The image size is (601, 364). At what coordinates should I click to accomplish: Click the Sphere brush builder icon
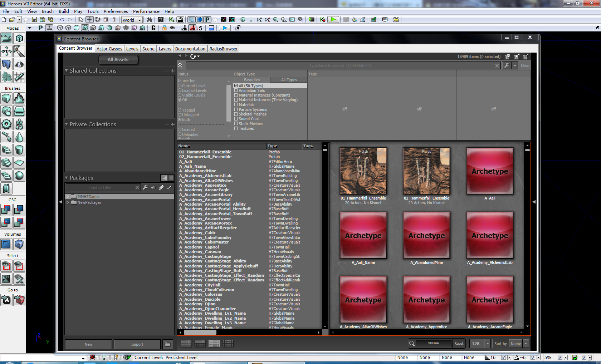point(19,176)
